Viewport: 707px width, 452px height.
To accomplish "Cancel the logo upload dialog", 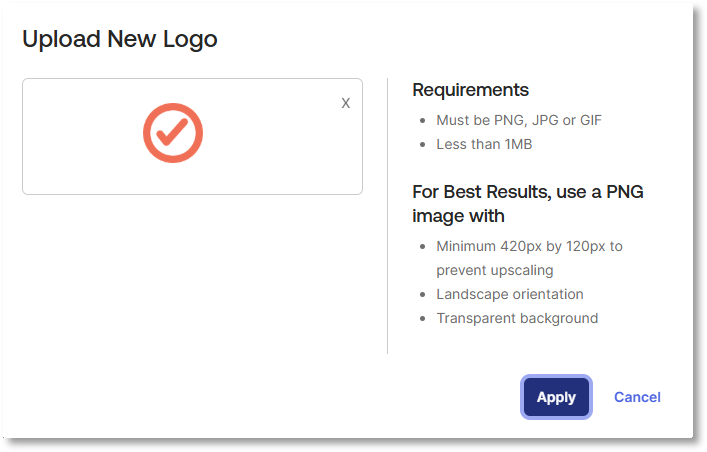I will pyautogui.click(x=637, y=397).
